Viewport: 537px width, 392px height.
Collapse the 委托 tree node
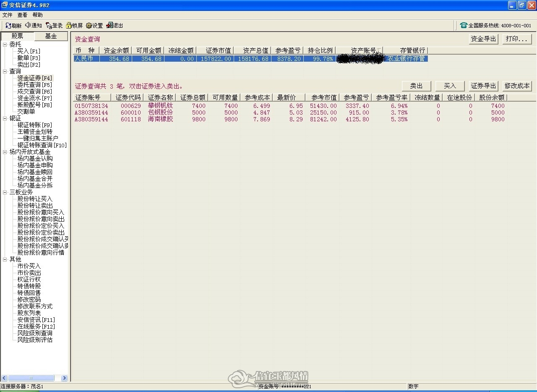point(5,44)
